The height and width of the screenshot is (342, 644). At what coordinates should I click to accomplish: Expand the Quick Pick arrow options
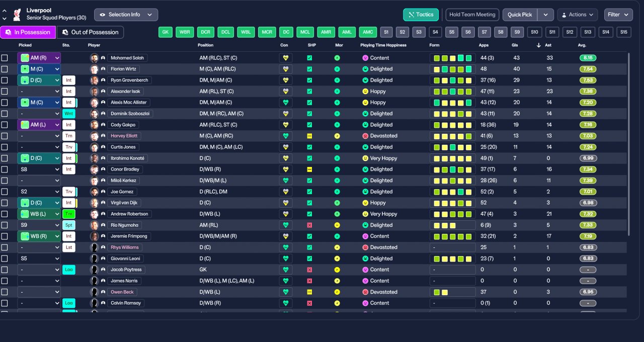pyautogui.click(x=545, y=15)
